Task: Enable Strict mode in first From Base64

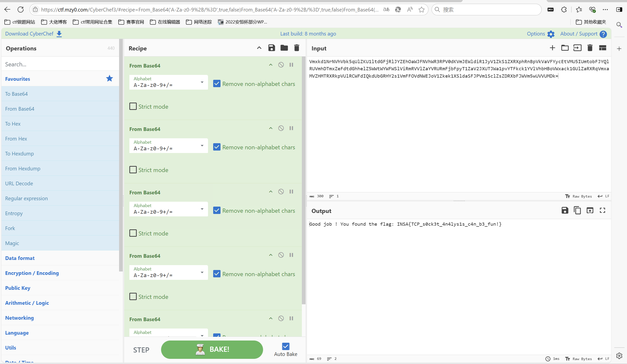Action: pyautogui.click(x=133, y=106)
